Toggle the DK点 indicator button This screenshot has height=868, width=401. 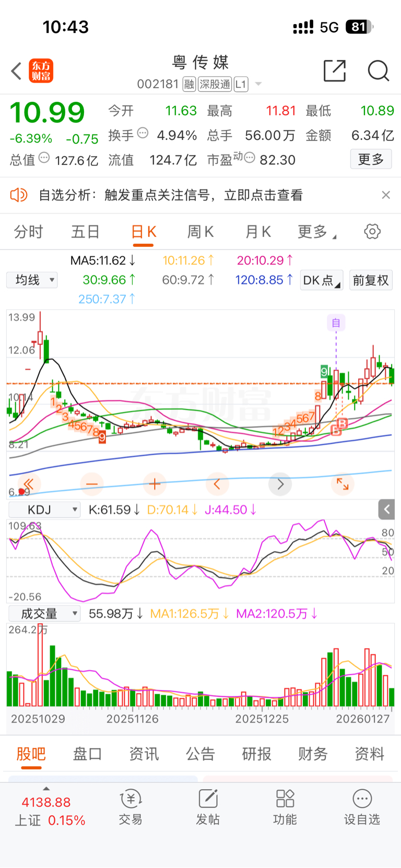(322, 280)
